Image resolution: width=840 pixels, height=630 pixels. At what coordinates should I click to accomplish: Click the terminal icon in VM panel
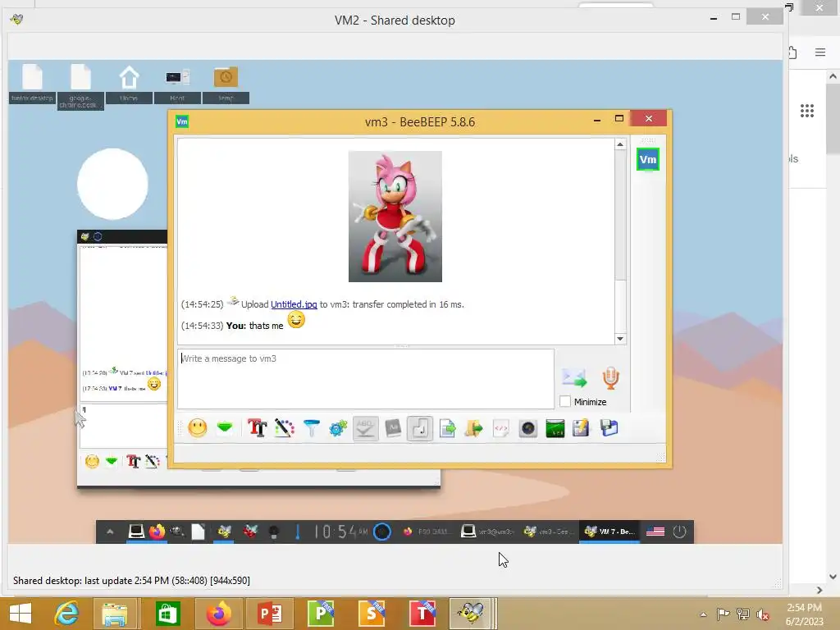[136, 532]
